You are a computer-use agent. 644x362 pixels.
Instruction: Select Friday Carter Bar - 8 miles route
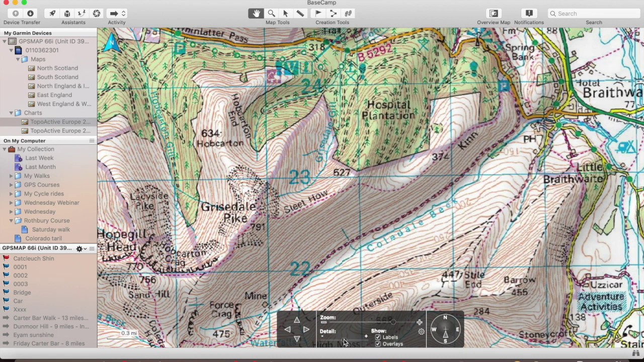point(49,343)
